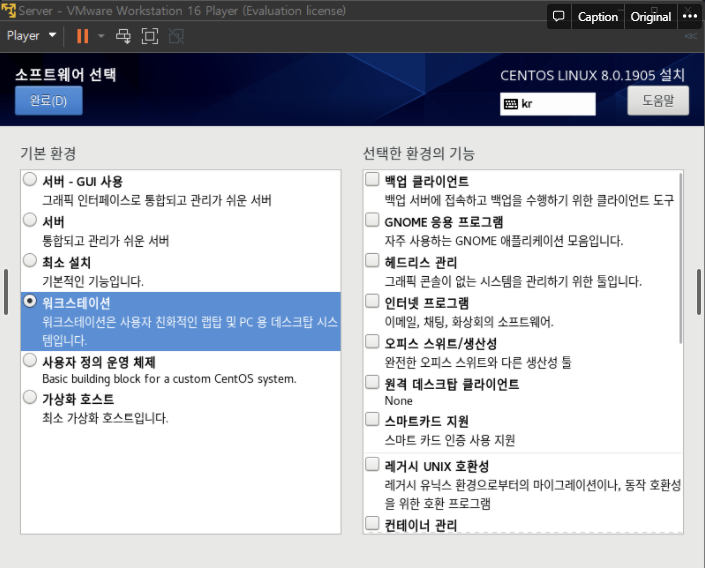Image resolution: width=705 pixels, height=568 pixels.
Task: Click the 레거시 UNIX 호환성 description text
Action: pos(533,494)
